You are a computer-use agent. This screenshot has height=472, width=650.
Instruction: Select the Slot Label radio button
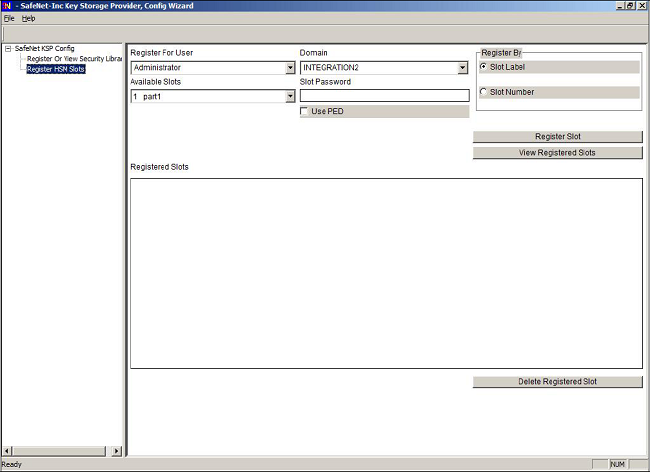click(485, 67)
